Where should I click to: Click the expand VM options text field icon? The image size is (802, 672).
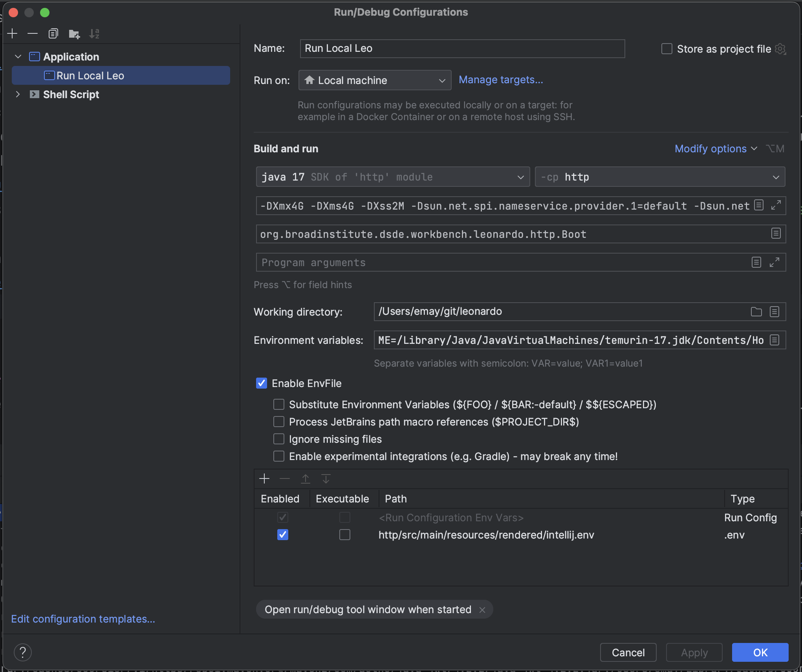[776, 205]
